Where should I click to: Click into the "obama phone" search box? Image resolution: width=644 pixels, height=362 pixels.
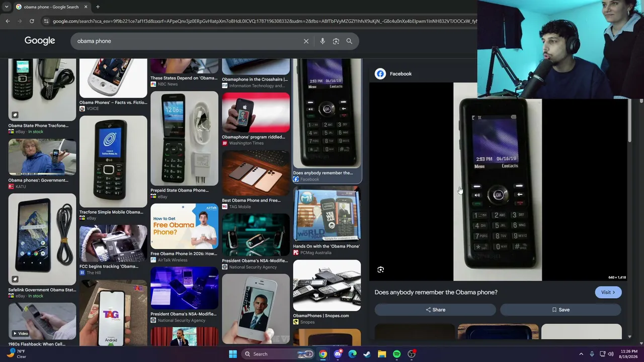[186, 41]
